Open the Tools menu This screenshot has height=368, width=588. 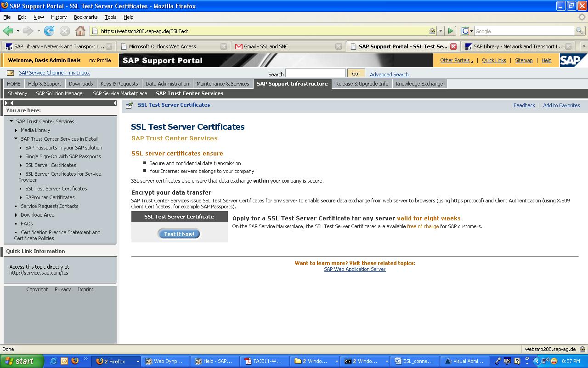tap(110, 17)
